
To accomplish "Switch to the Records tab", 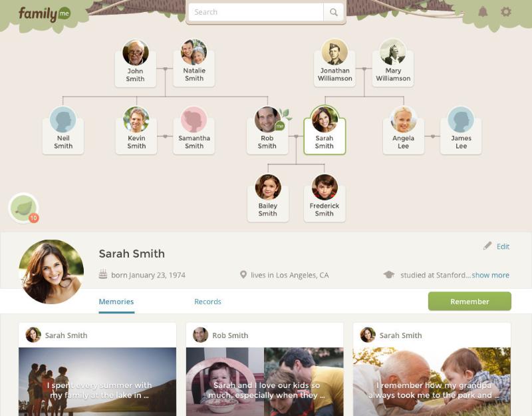I will point(207,302).
